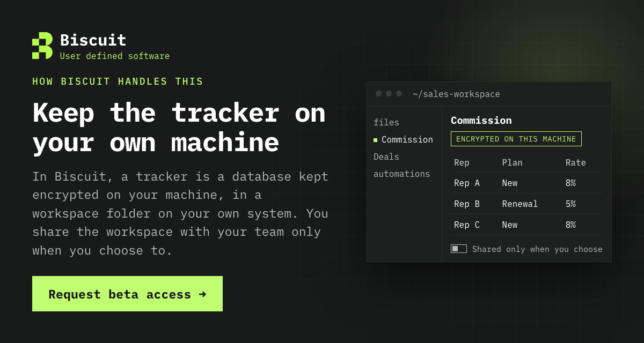Select the files section label
This screenshot has width=644, height=343.
point(386,122)
